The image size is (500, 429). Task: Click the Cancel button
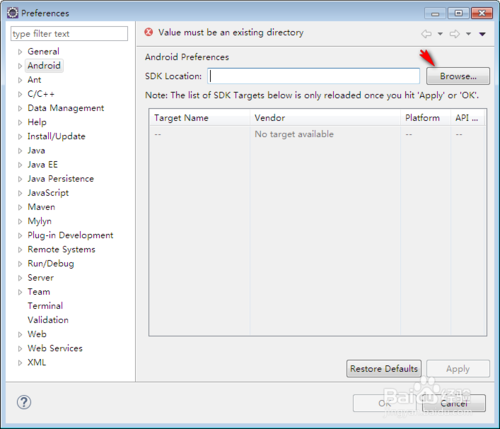pos(454,403)
